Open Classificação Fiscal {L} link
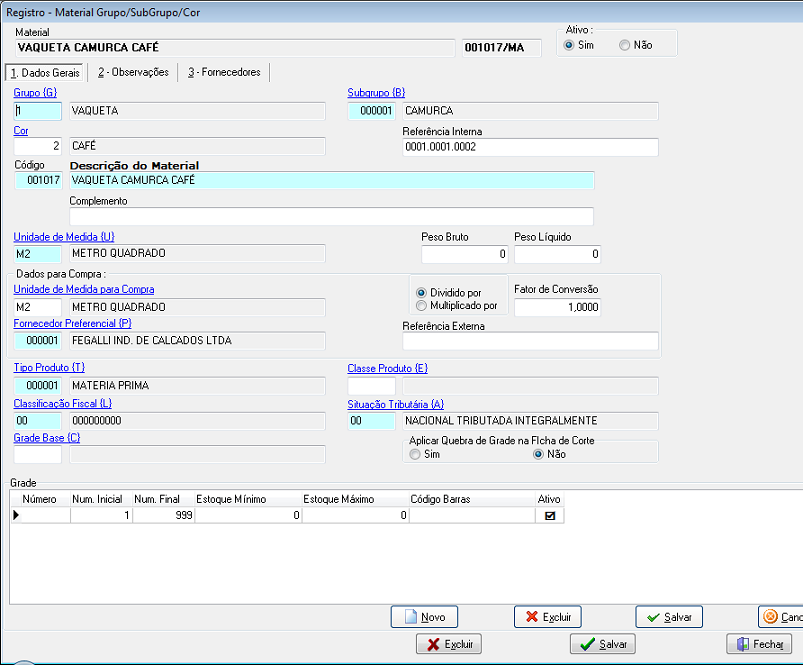This screenshot has height=665, width=803. coord(62,404)
